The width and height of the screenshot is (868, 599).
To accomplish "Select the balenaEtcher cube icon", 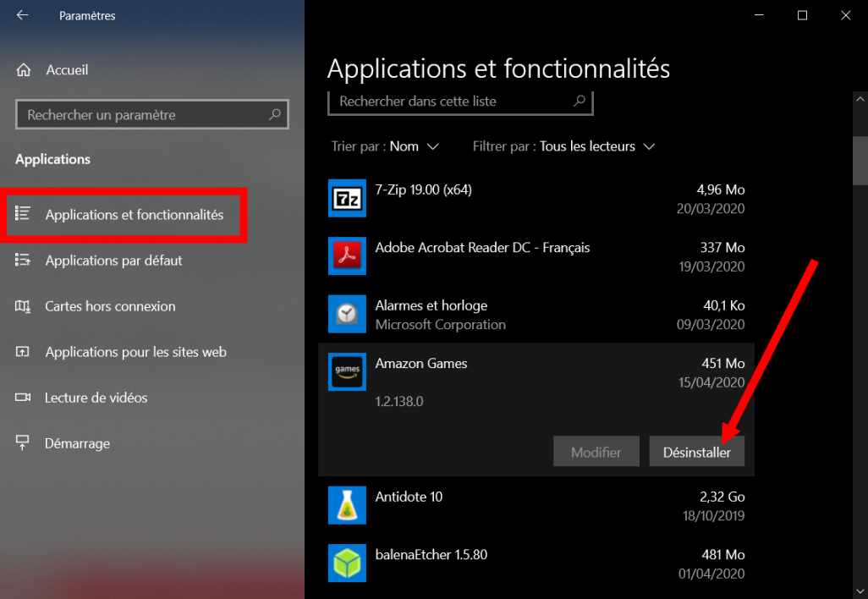I will coord(347,563).
